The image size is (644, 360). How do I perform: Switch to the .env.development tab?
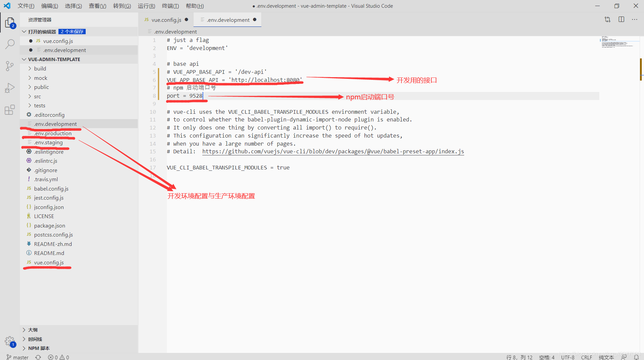click(228, 20)
